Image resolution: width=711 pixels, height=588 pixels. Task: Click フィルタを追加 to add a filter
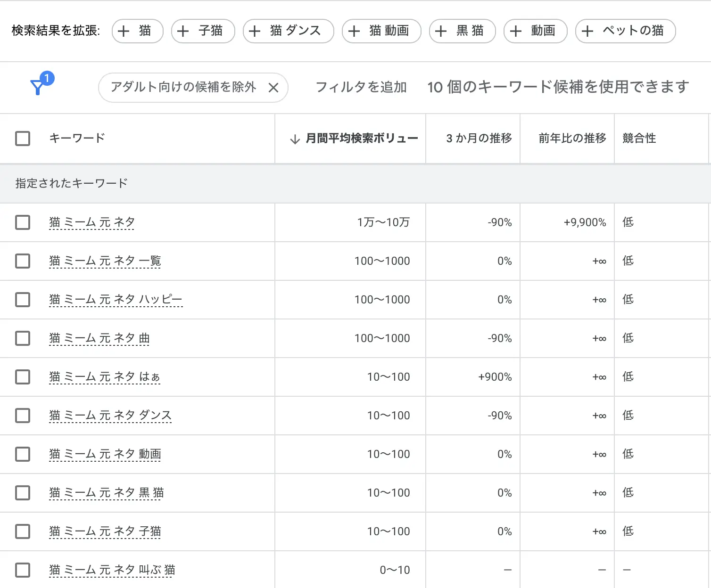click(x=361, y=87)
